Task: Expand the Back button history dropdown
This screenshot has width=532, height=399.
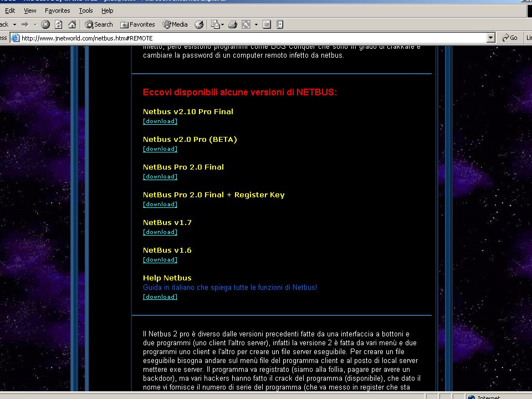Action: [x=14, y=24]
